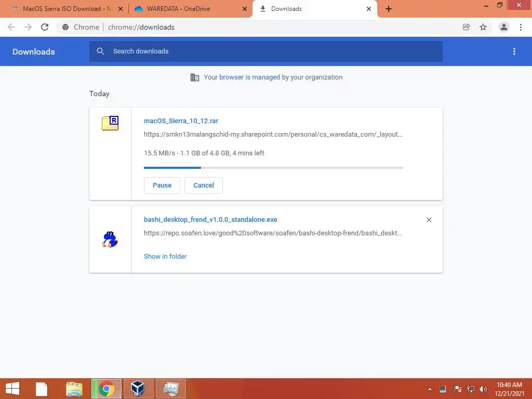Open the Windows Start button
The width and height of the screenshot is (532, 399).
pyautogui.click(x=12, y=389)
